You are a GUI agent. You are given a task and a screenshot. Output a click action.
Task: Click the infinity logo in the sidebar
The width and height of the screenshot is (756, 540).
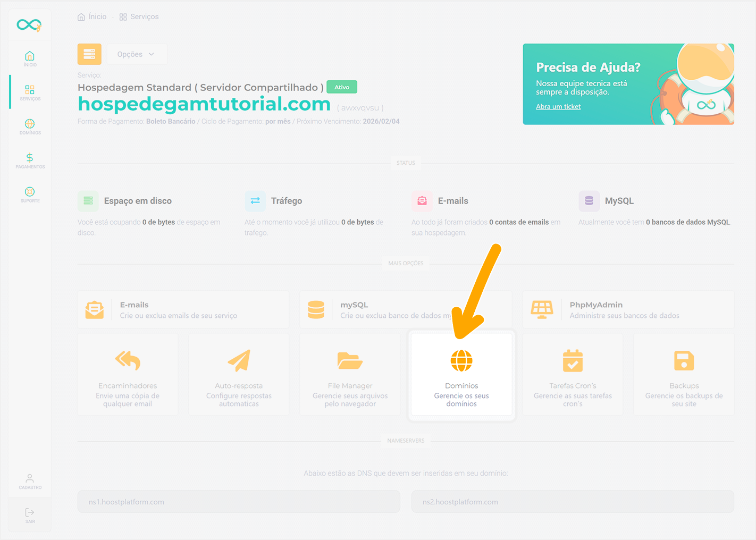click(29, 24)
